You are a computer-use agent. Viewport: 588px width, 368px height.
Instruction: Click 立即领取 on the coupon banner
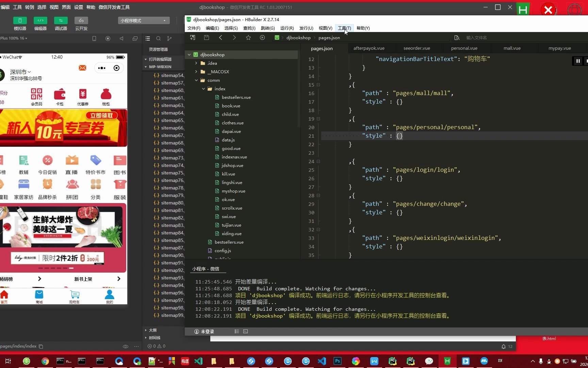click(x=101, y=116)
